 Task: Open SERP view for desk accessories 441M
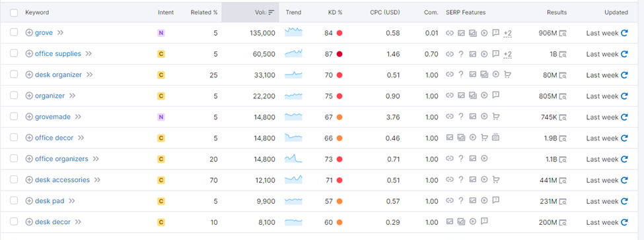coord(563,180)
